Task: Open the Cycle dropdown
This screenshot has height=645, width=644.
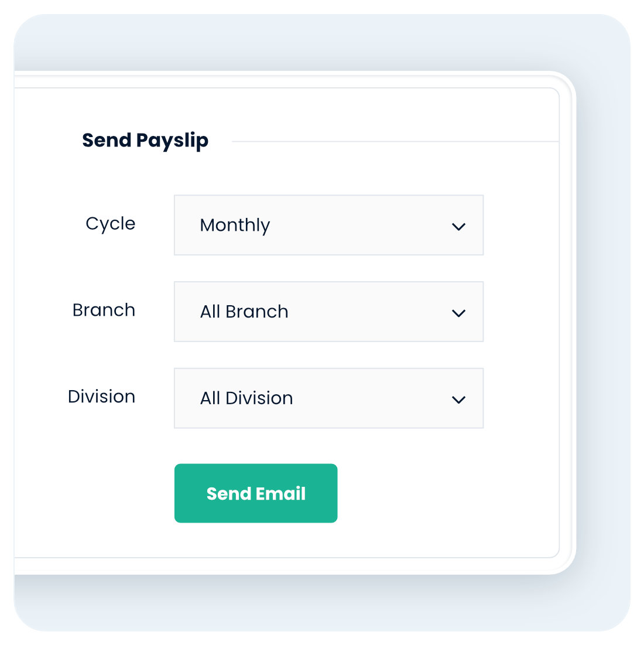Action: point(328,226)
